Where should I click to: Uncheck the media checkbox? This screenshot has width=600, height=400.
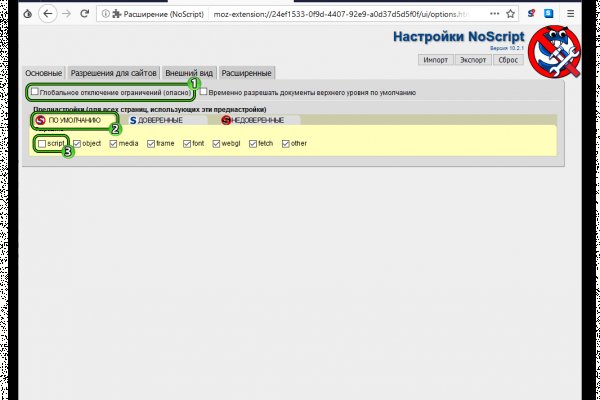[113, 144]
